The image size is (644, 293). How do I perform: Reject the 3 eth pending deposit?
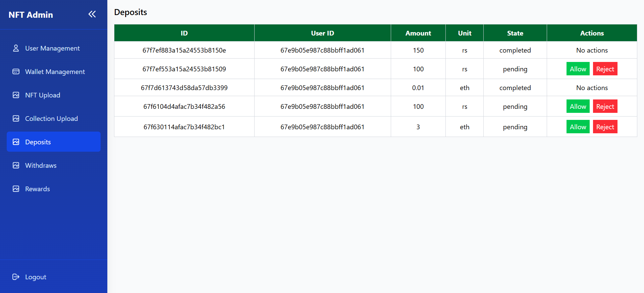click(x=605, y=127)
